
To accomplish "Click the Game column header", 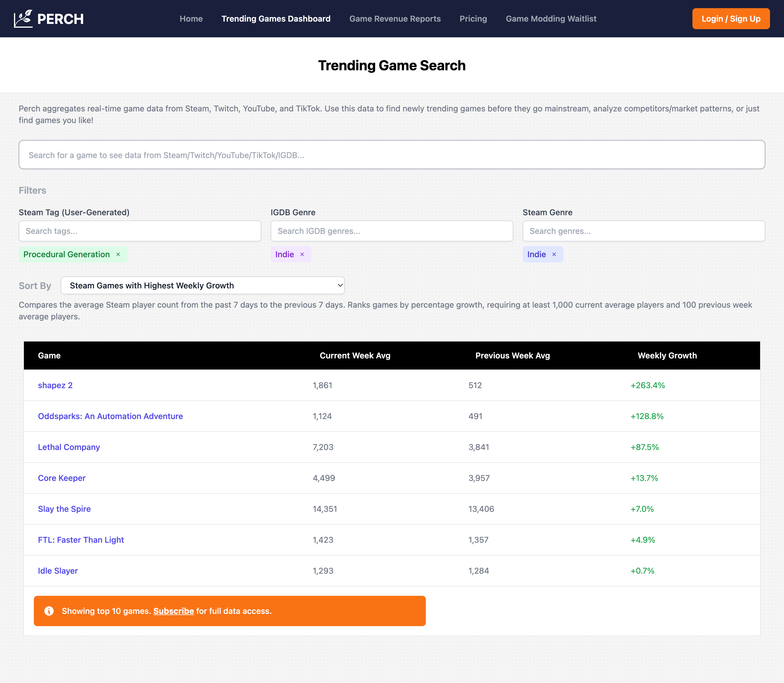I will [x=49, y=355].
